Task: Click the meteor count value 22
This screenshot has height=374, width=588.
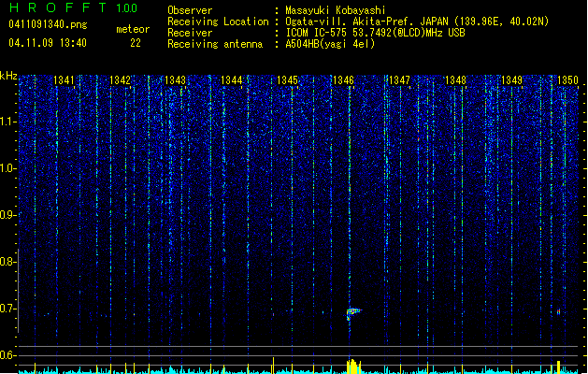Action: click(136, 43)
